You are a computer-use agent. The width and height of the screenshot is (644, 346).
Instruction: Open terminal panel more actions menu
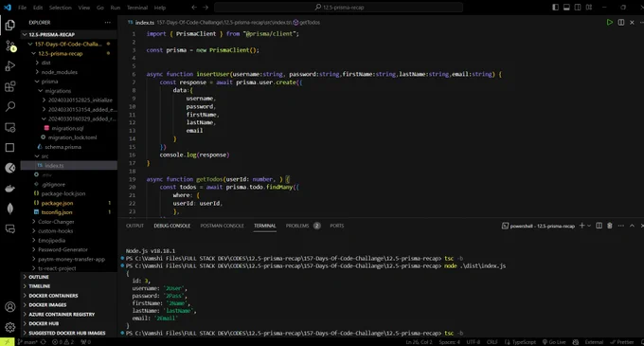(621, 226)
